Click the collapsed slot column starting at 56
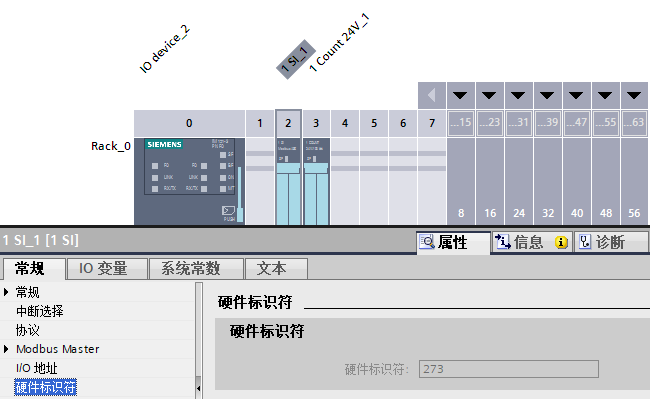The height and width of the screenshot is (399, 650). tap(634, 181)
